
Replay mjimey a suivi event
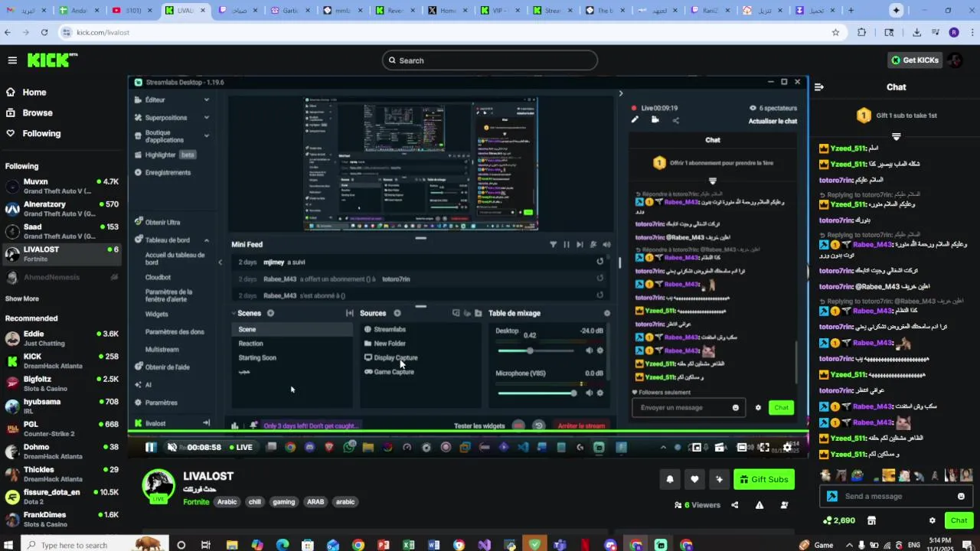tap(599, 262)
